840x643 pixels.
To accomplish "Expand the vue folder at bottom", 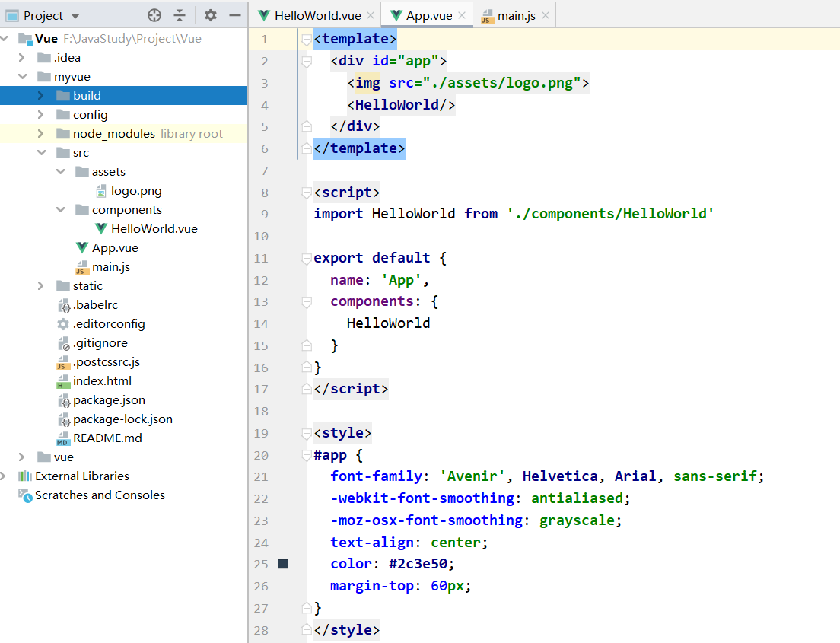I will click(21, 457).
